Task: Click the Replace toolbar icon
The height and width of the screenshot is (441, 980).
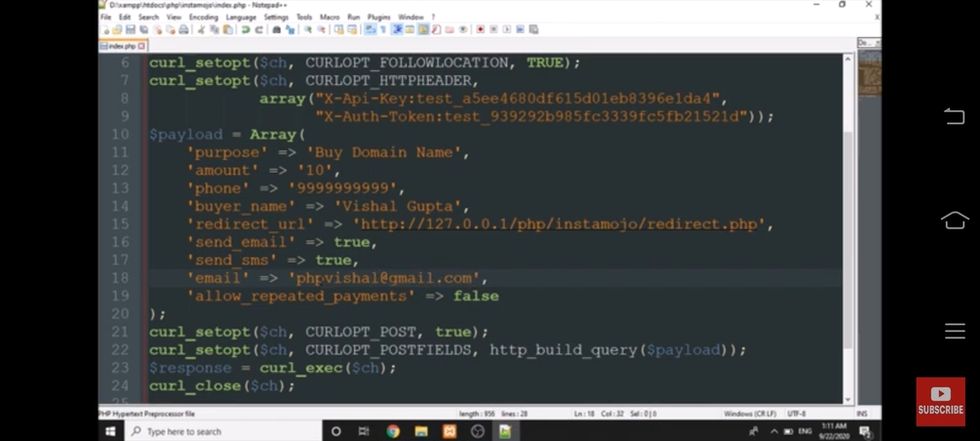Action: coord(290,29)
